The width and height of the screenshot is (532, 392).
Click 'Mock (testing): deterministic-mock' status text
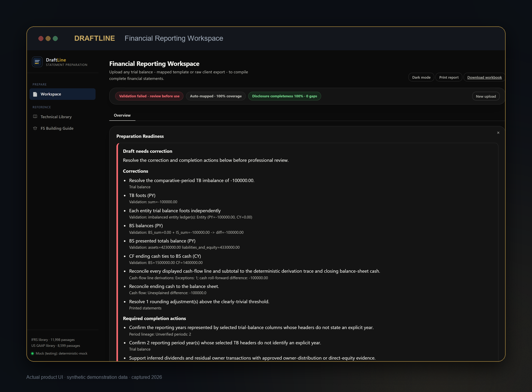[x=61, y=354]
